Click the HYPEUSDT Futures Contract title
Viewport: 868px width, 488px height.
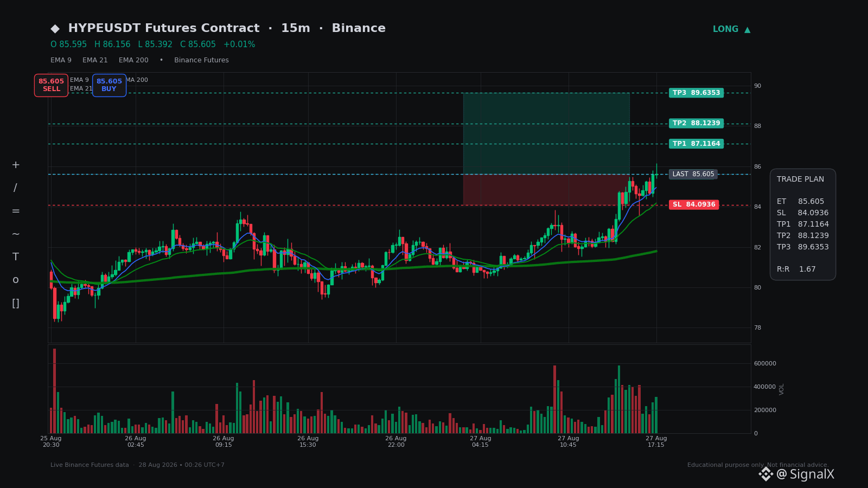164,28
